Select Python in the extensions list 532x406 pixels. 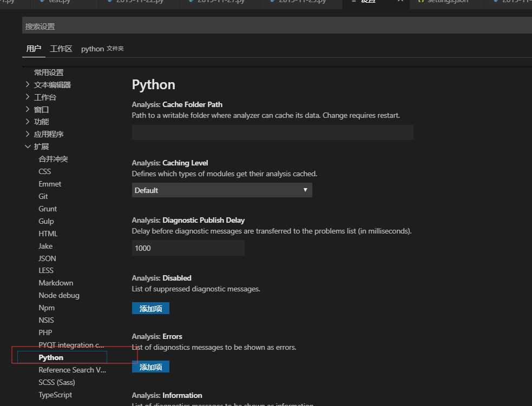point(51,357)
